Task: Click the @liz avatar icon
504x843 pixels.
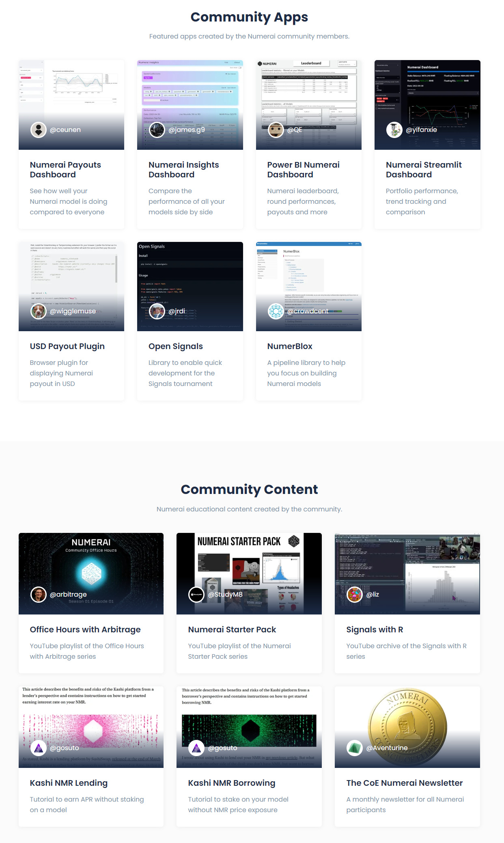Action: tap(355, 595)
